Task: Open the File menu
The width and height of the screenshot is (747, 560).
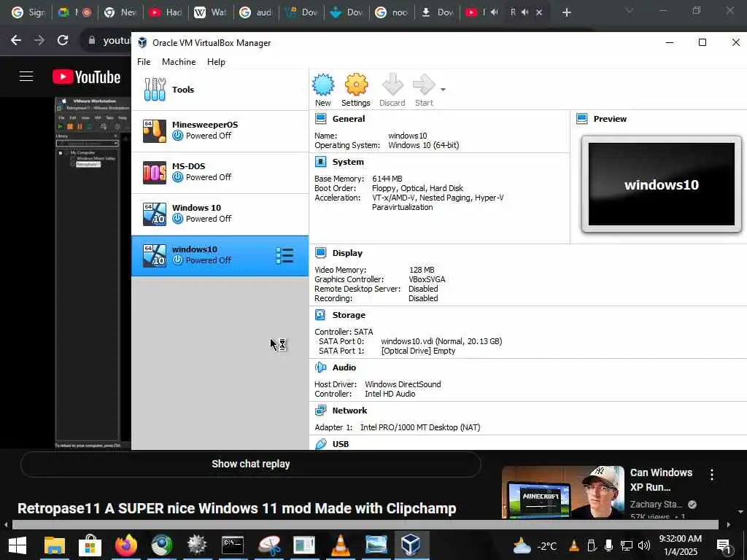Action: 144,62
